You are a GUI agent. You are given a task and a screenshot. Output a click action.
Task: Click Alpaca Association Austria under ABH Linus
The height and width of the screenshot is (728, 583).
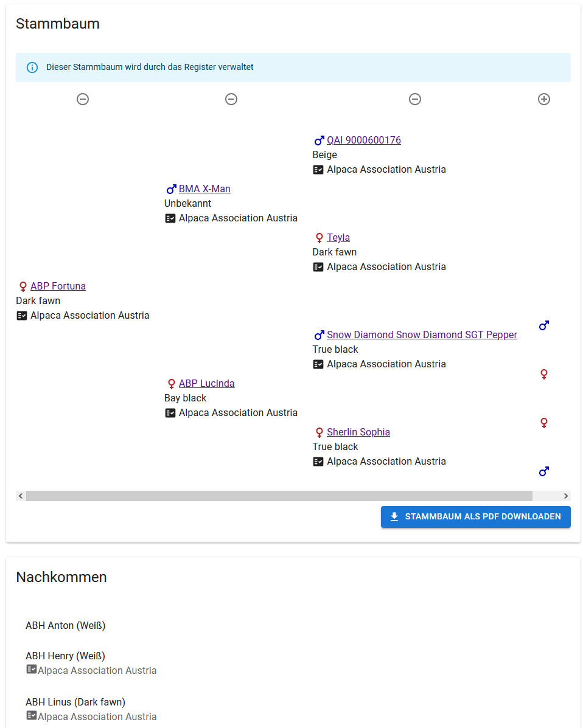97,716
